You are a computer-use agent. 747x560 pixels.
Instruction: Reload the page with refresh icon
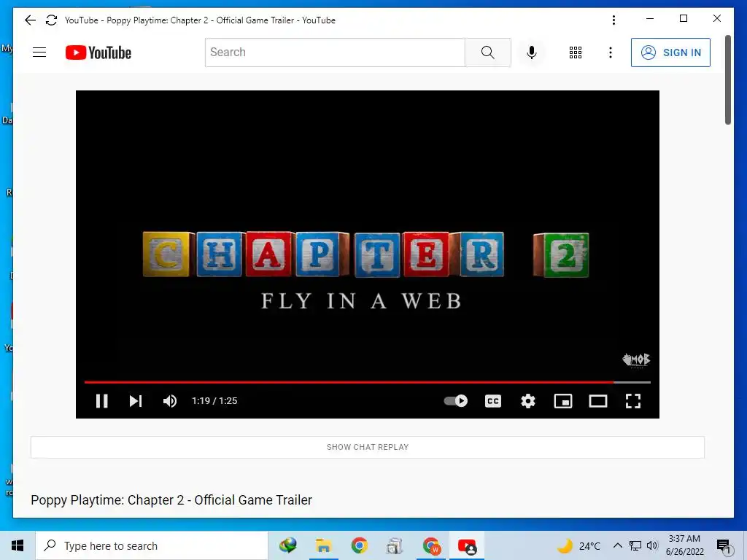pyautogui.click(x=52, y=20)
